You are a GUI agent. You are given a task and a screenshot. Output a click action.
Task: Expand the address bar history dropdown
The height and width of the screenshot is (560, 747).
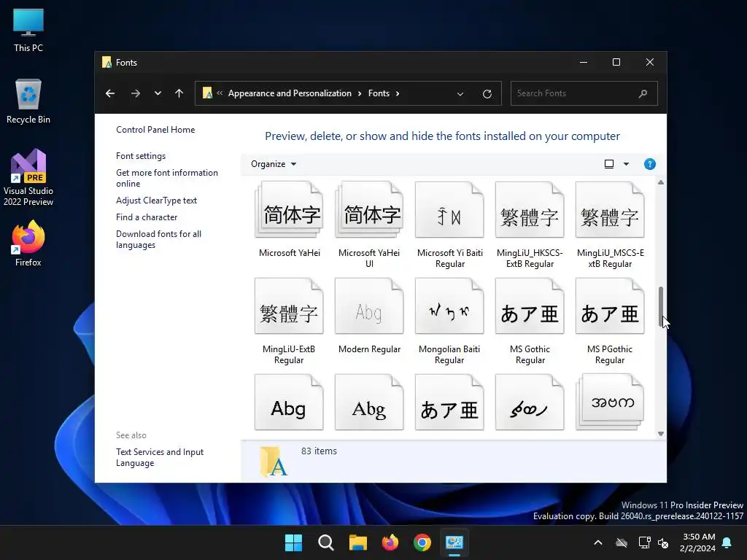[x=460, y=94]
